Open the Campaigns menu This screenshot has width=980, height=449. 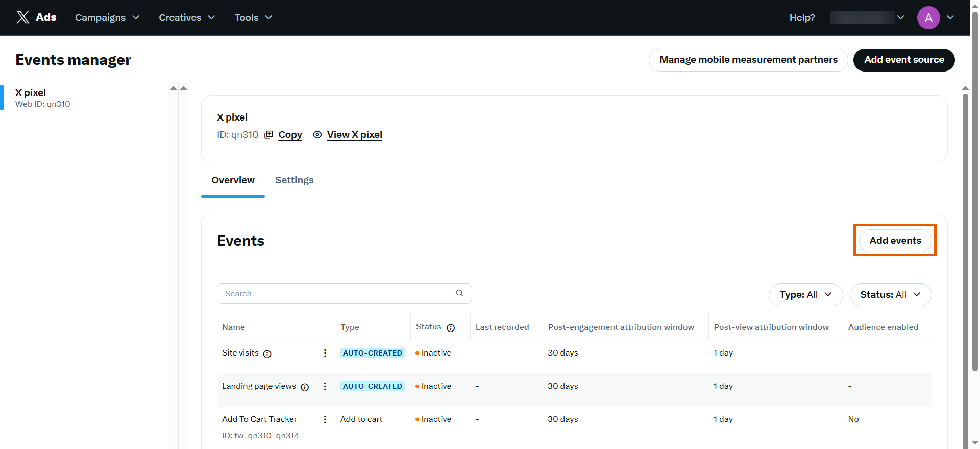point(107,17)
